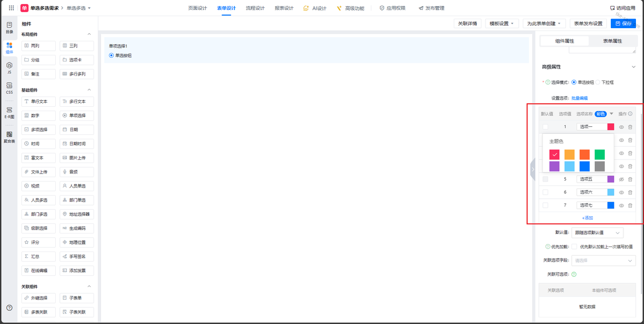Switch to 流程设计 tab
Viewport: 644px width, 324px height.
[255, 8]
